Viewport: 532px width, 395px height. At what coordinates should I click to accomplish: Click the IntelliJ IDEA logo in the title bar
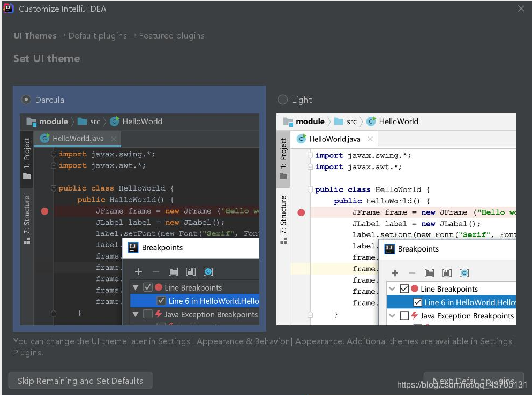[x=8, y=8]
